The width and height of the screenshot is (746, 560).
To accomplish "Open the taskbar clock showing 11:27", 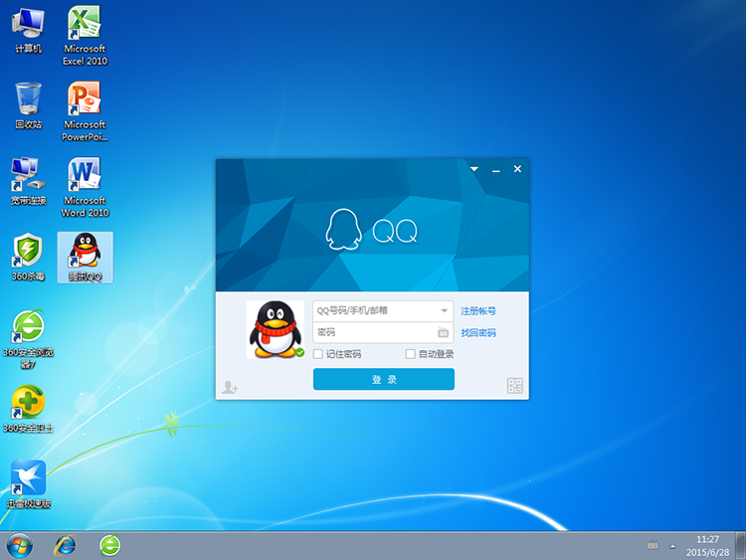I will click(x=707, y=546).
